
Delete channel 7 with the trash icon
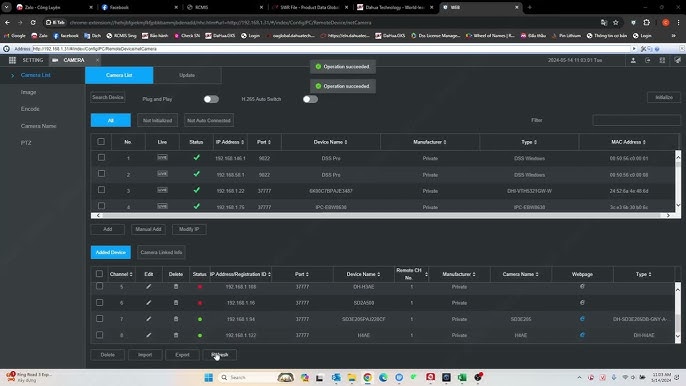click(176, 319)
